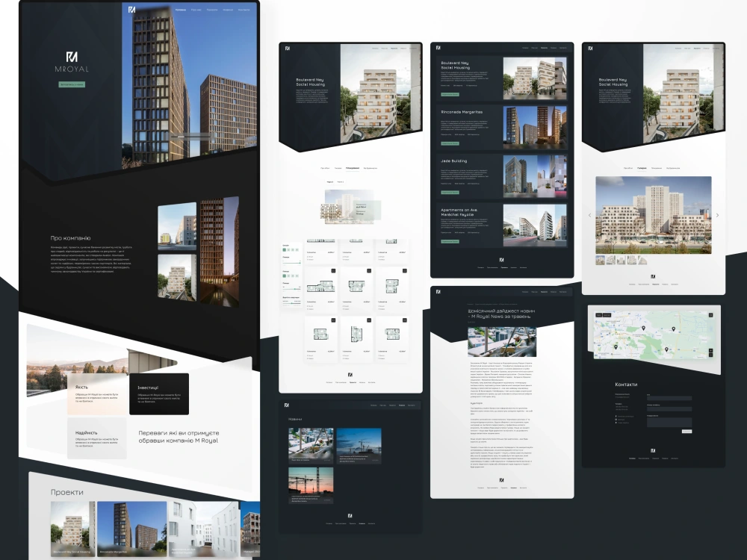Click the bottom price range slider in filter panel

(x=291, y=303)
